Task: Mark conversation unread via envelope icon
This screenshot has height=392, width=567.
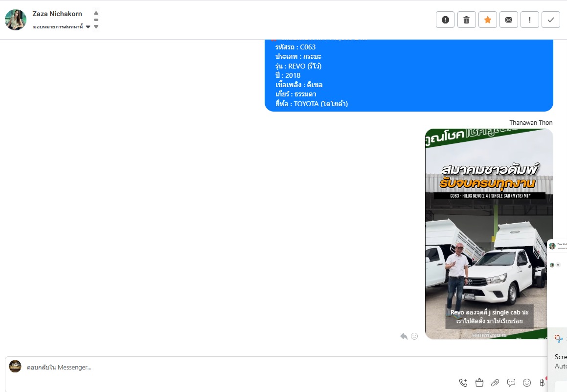Action: 508,20
